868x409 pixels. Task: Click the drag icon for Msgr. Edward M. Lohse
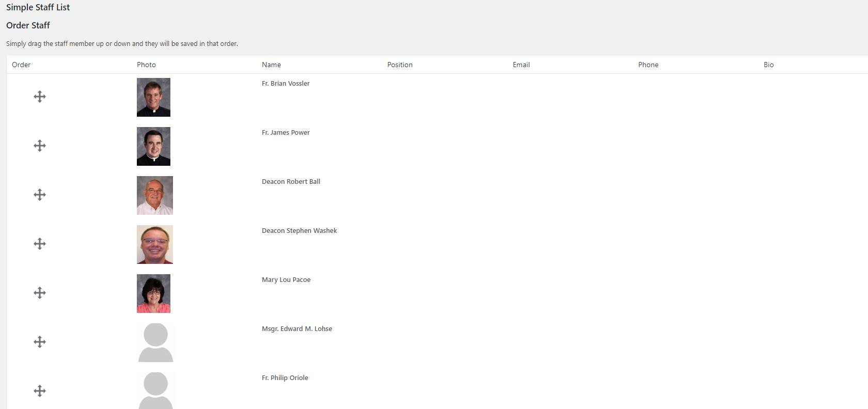pos(40,342)
